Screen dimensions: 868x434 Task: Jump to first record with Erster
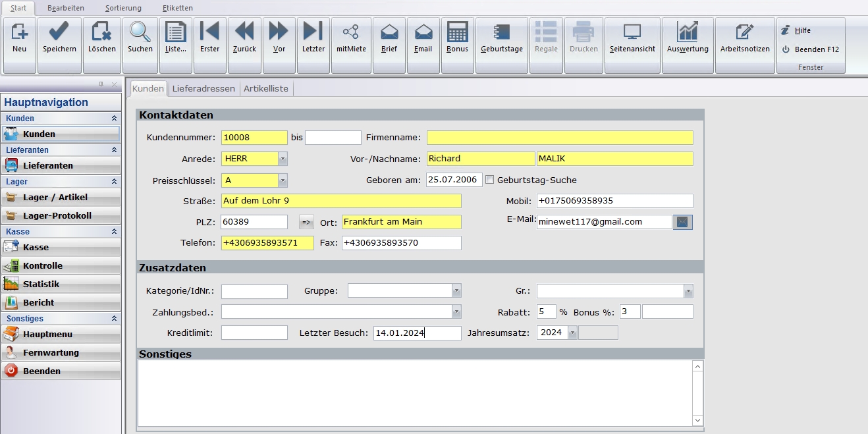209,32
